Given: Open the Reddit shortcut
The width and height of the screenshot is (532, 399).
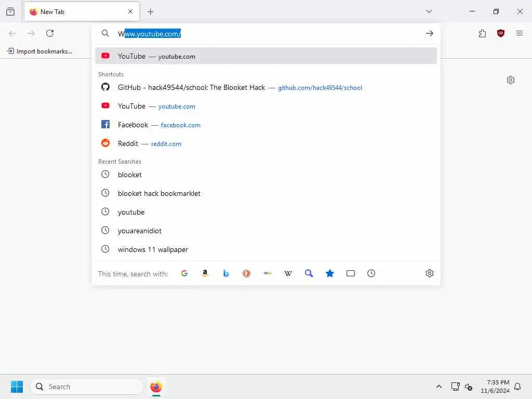Looking at the screenshot, I should pyautogui.click(x=266, y=143).
